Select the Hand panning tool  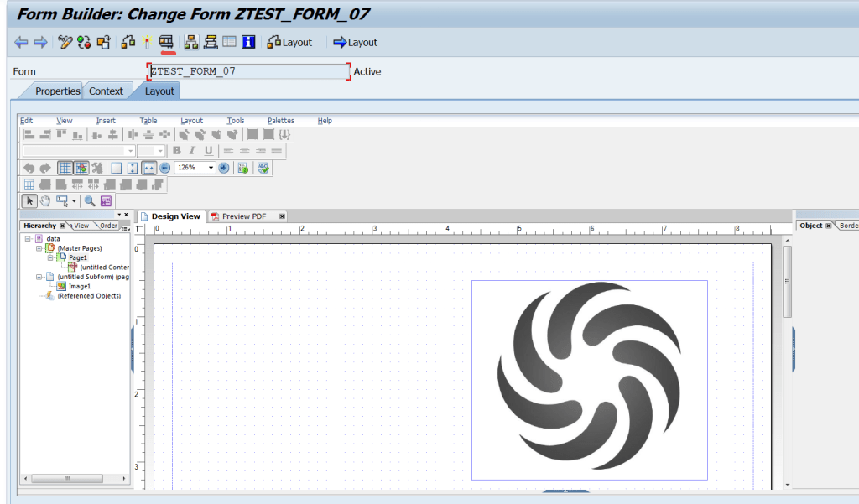[45, 201]
